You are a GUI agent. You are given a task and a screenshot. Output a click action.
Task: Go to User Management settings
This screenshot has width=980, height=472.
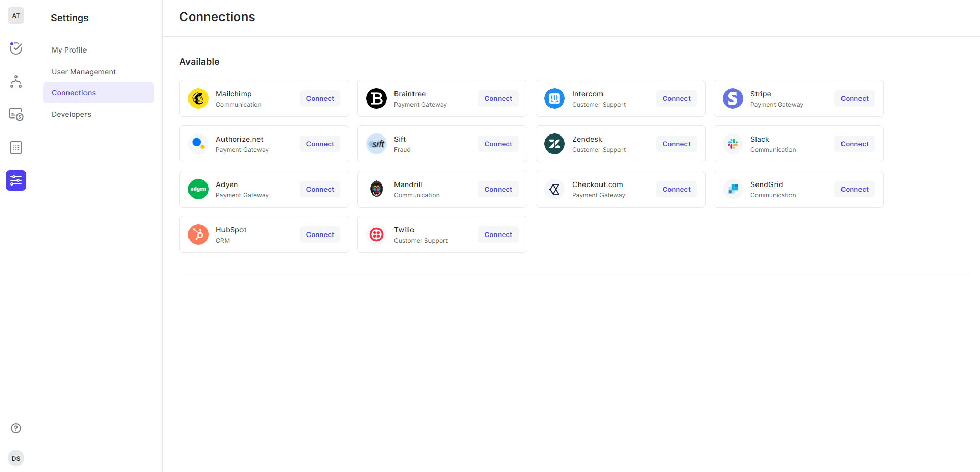83,72
